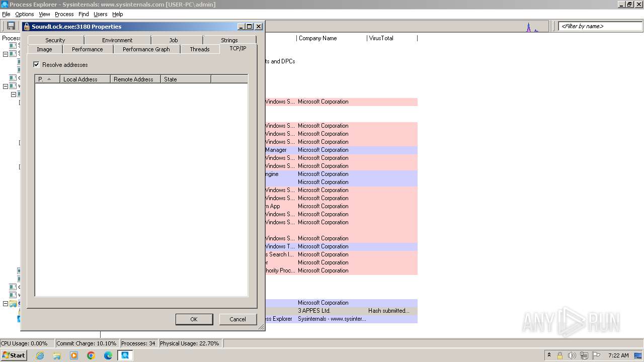Switch to the Image tab
Image resolution: width=644 pixels, height=362 pixels.
[44, 49]
